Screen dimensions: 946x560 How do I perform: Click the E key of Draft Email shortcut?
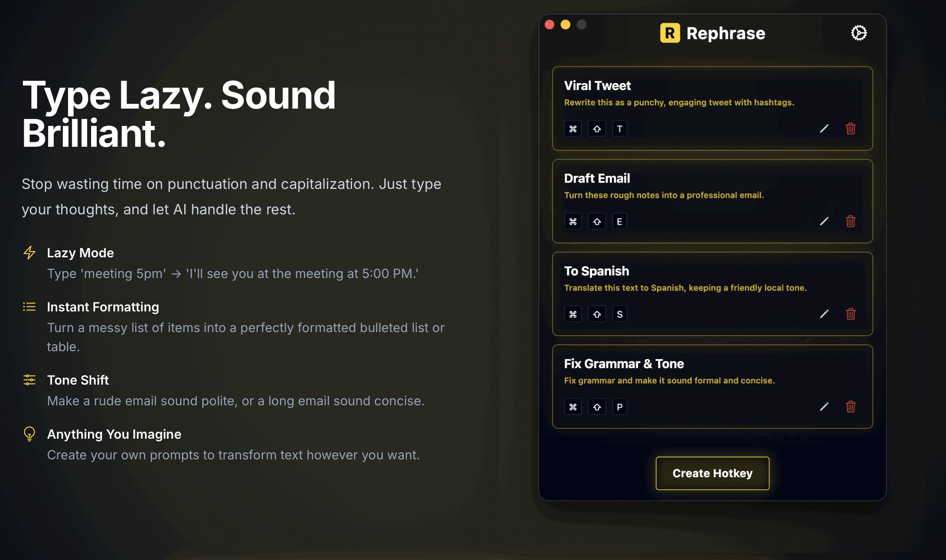click(x=619, y=222)
